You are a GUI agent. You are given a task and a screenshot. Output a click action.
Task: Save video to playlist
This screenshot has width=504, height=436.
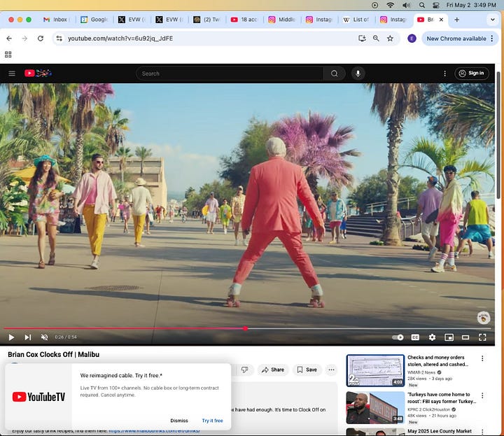307,370
